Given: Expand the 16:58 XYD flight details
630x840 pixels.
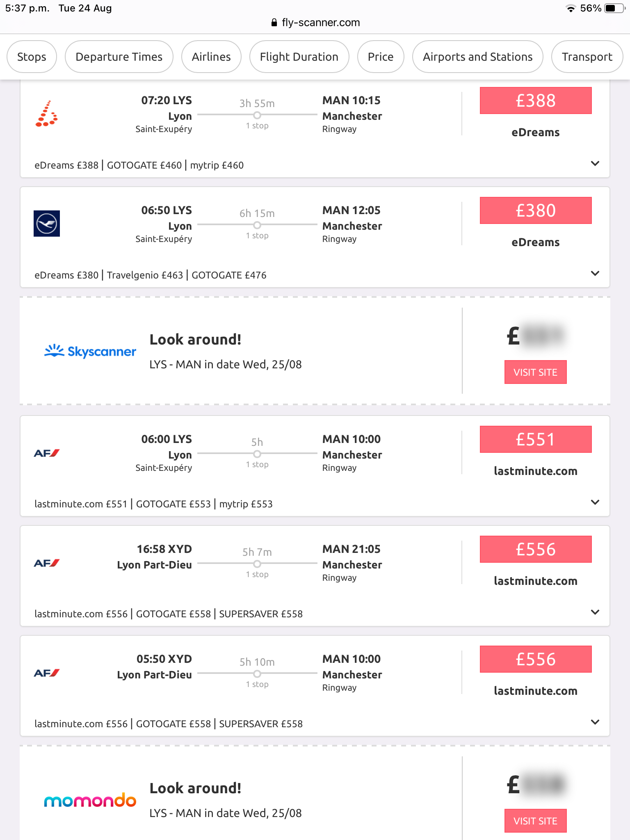Looking at the screenshot, I should (x=595, y=612).
